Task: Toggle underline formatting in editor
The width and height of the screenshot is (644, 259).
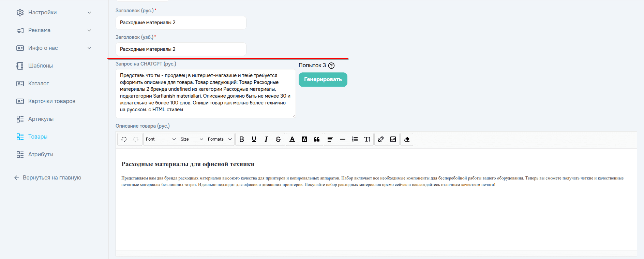Action: [x=254, y=139]
